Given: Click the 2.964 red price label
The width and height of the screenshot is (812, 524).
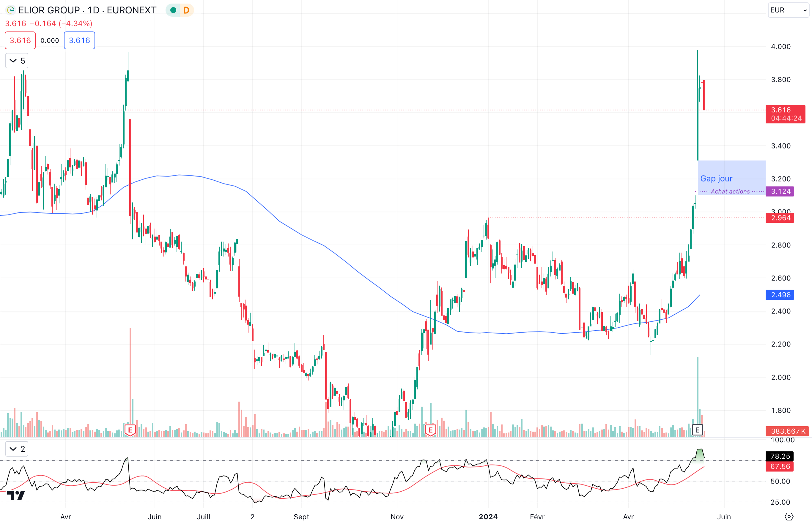Looking at the screenshot, I should click(780, 218).
